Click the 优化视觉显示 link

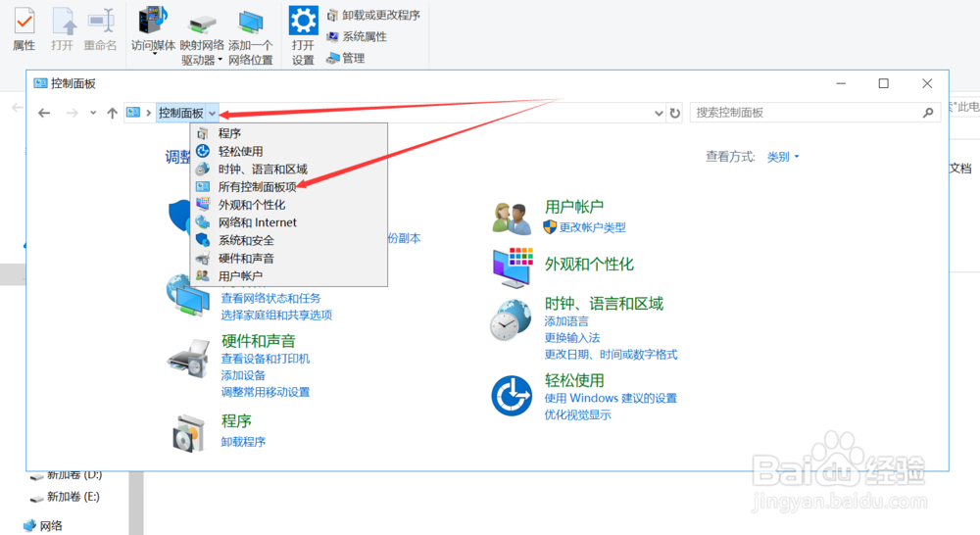pyautogui.click(x=577, y=415)
